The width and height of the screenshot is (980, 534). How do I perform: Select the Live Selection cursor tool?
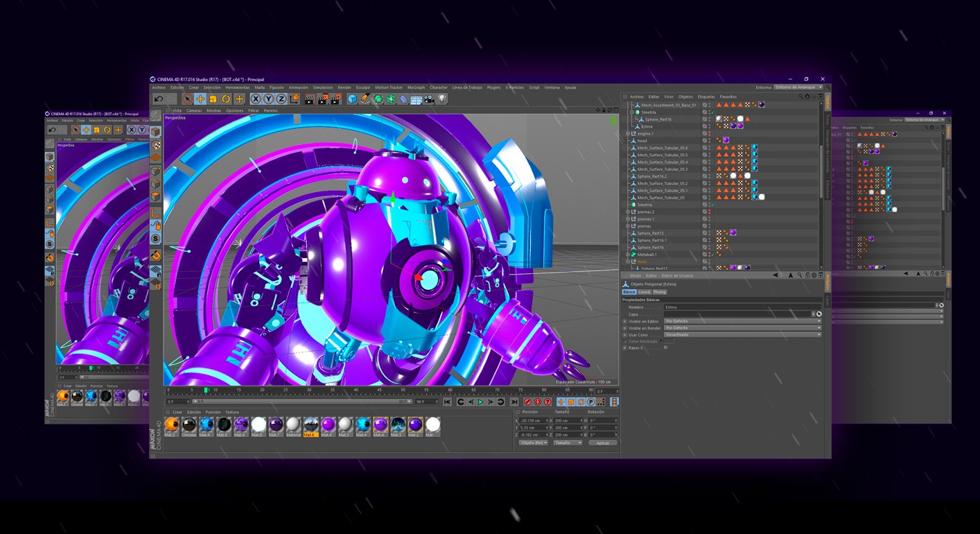coord(187,99)
